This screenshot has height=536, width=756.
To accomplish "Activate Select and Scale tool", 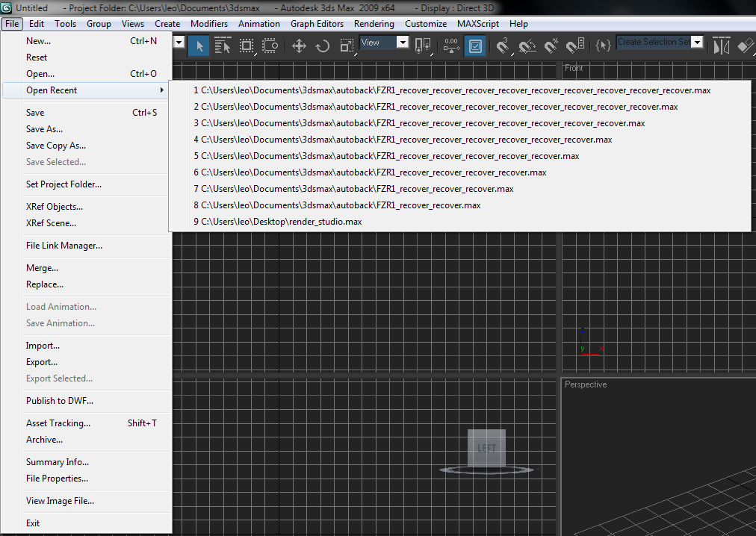I will coord(347,46).
